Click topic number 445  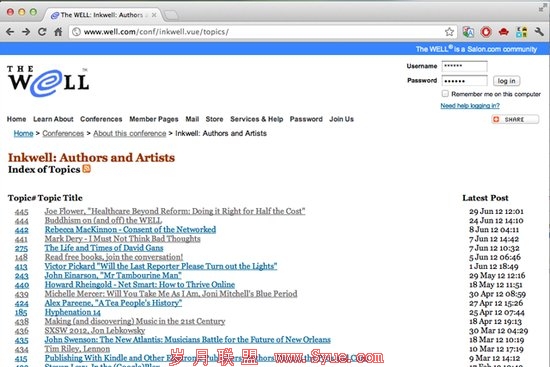21,212
